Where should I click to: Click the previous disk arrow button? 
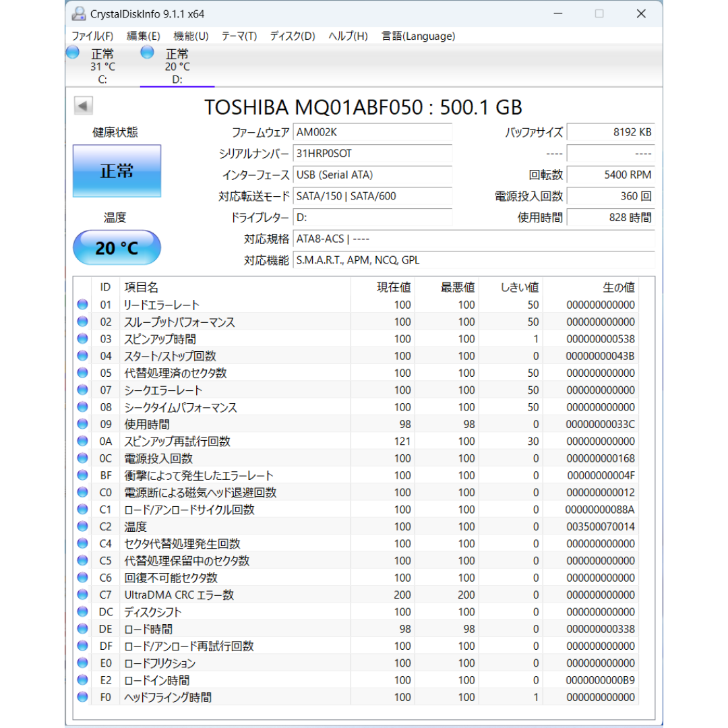point(84,106)
